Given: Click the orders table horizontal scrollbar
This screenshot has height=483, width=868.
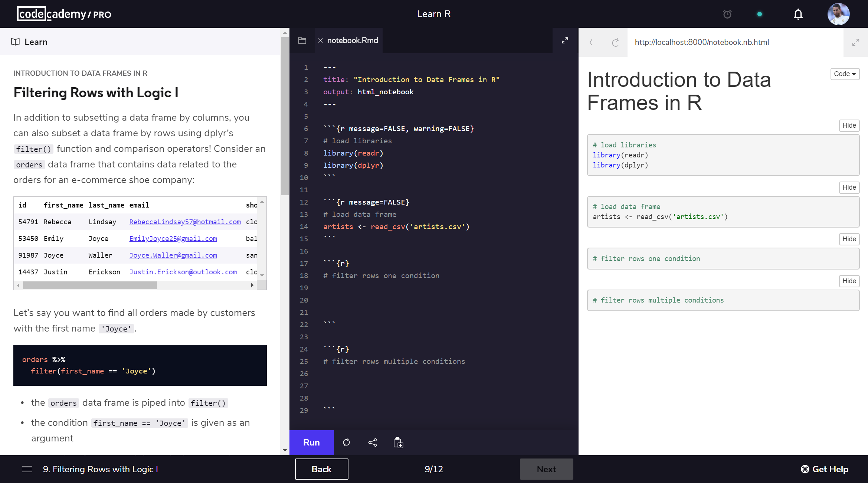Looking at the screenshot, I should 90,285.
